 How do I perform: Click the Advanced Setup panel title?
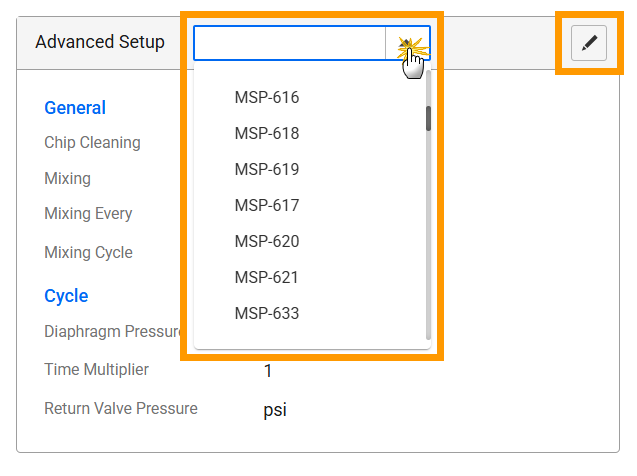(100, 43)
